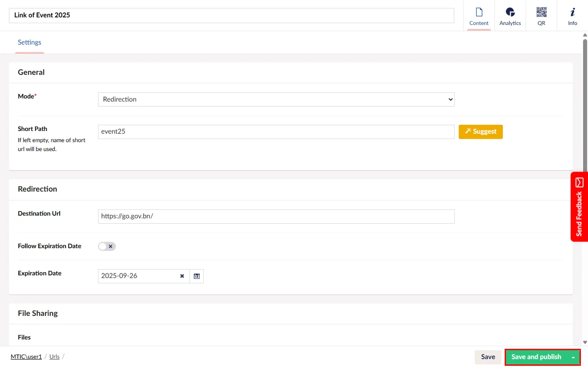Toggle Follow Expiration Date switch
This screenshot has width=588, height=368.
point(107,246)
